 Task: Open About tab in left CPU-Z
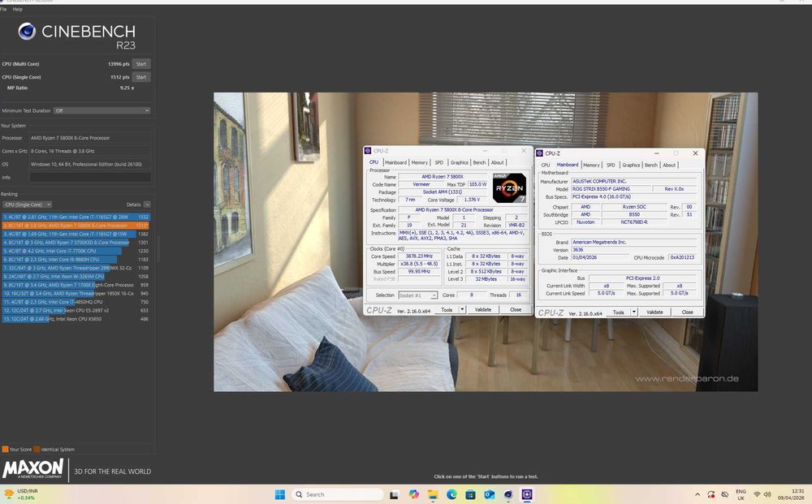(497, 162)
